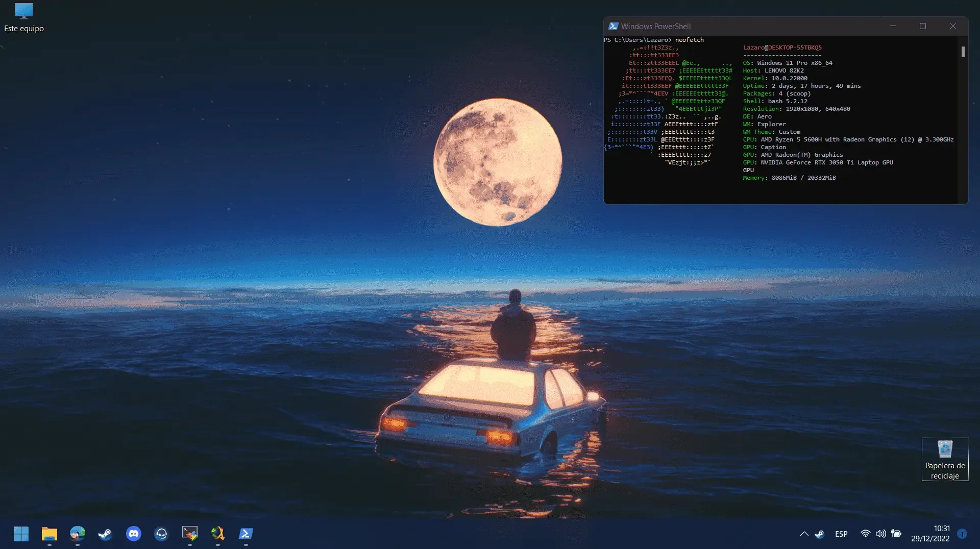Image resolution: width=980 pixels, height=549 pixels.
Task: Open the volume control in tray
Action: [x=880, y=534]
